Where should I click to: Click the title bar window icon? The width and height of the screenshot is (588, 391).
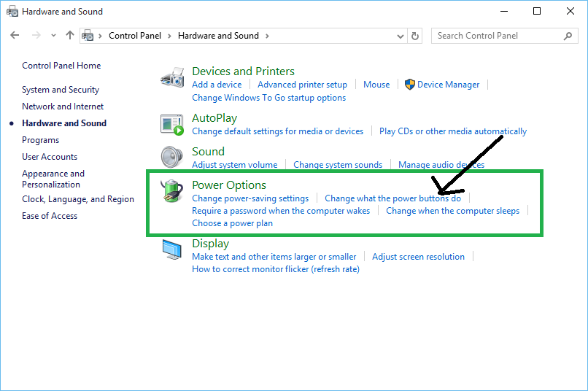tap(12, 11)
